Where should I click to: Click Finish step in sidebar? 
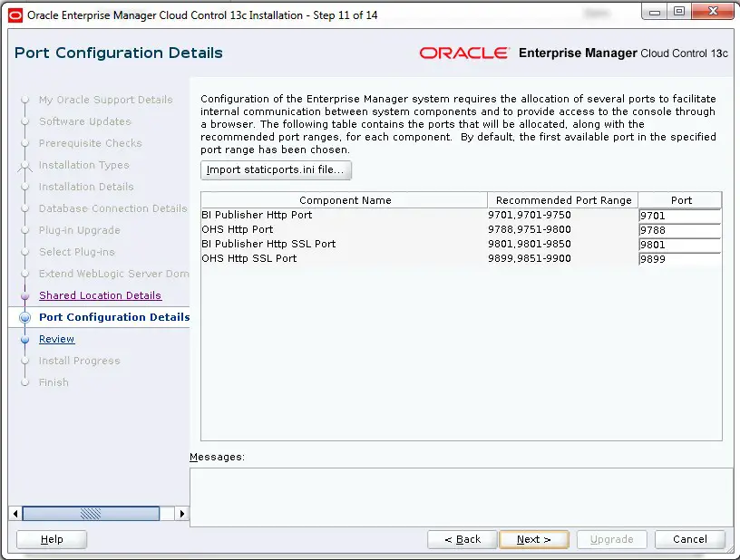(x=54, y=382)
